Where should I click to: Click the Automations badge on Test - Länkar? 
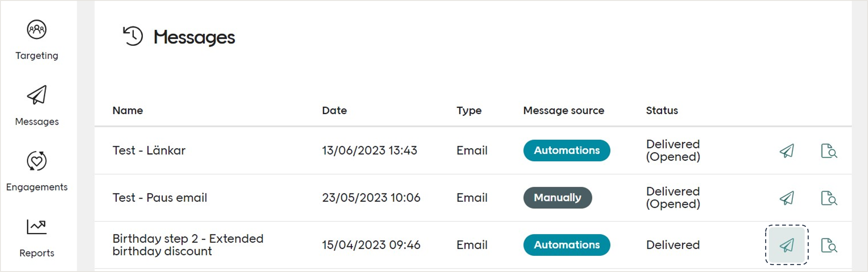pyautogui.click(x=566, y=151)
